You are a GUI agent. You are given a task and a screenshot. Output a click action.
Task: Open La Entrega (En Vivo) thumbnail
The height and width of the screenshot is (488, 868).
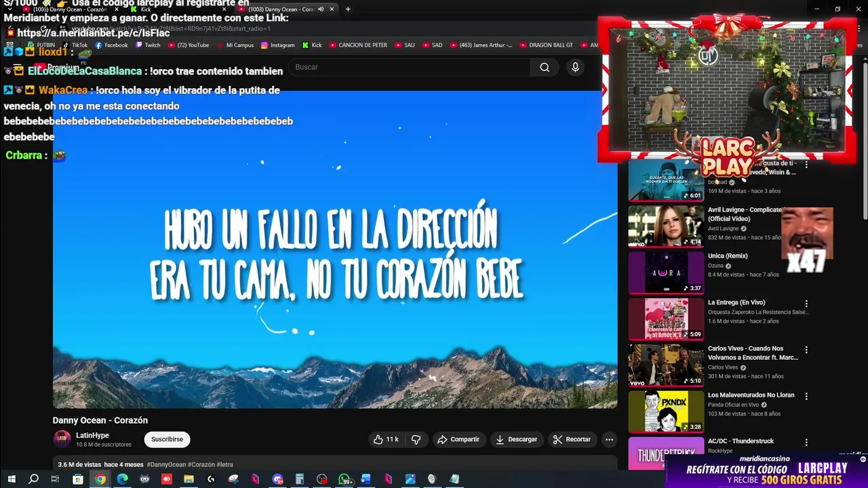[x=666, y=319]
